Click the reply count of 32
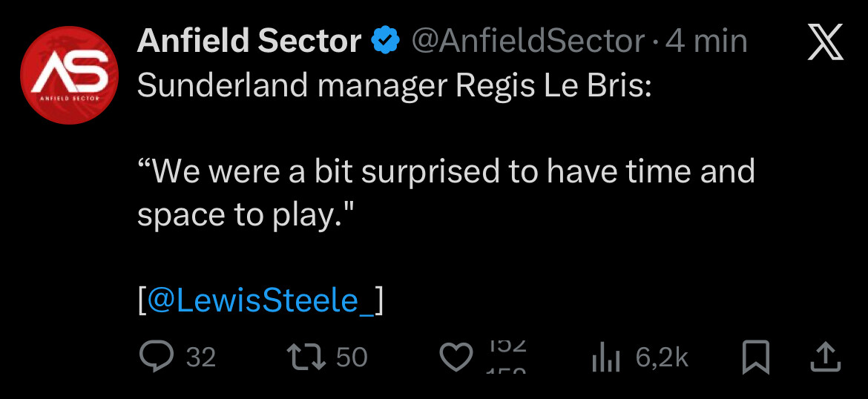 coord(200,357)
